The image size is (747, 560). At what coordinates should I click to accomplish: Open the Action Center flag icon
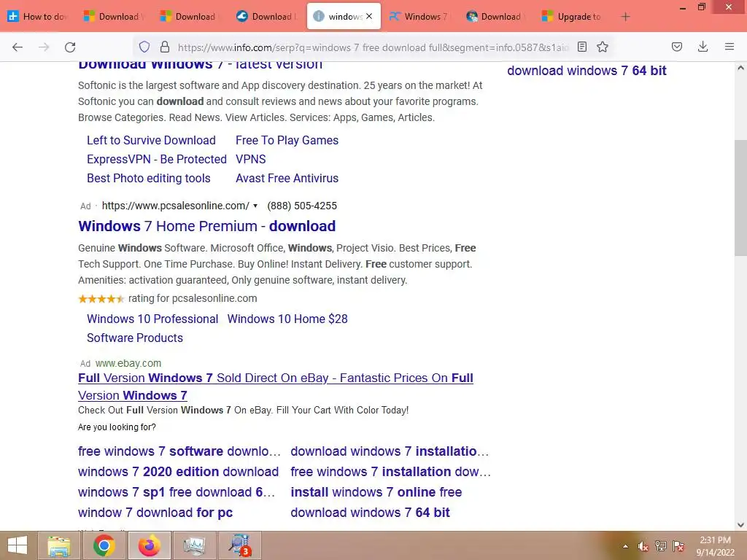(678, 546)
